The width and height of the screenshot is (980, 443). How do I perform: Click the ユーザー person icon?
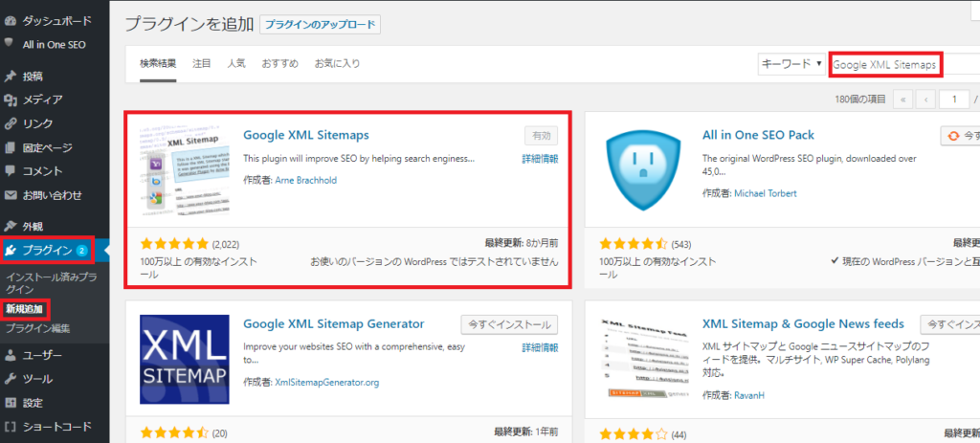(10, 356)
